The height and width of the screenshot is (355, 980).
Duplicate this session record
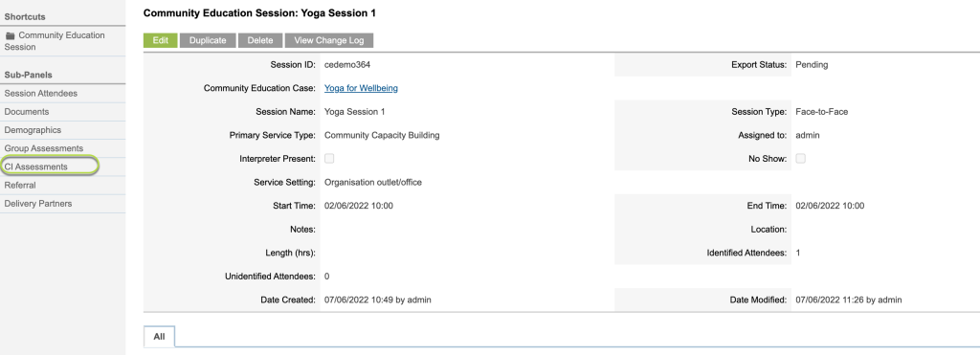click(x=208, y=40)
